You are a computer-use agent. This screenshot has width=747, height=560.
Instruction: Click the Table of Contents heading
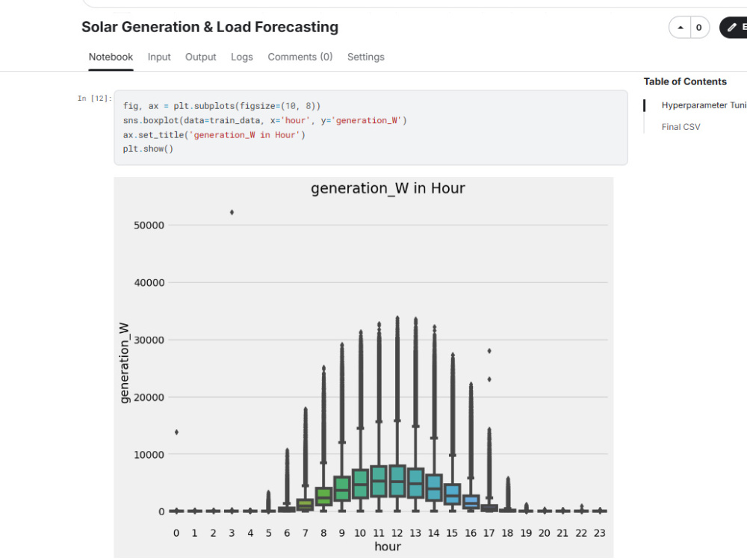tap(684, 81)
